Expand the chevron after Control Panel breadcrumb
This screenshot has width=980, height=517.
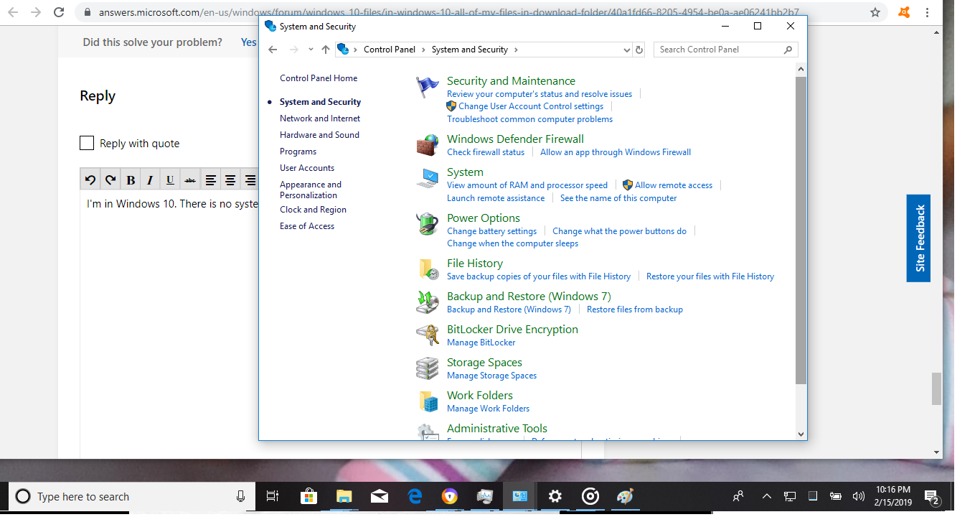424,50
